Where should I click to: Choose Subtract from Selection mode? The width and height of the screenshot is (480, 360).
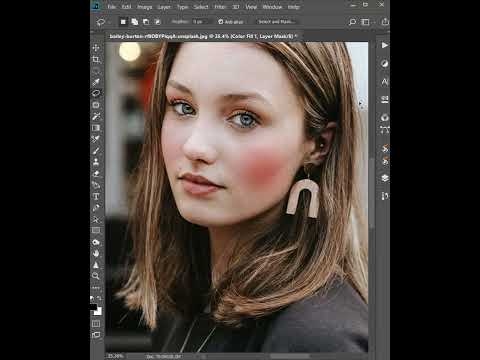coord(146,22)
